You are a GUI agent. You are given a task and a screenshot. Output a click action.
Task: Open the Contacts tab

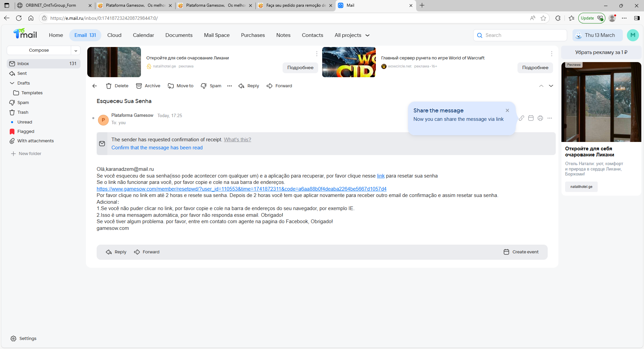pyautogui.click(x=312, y=35)
